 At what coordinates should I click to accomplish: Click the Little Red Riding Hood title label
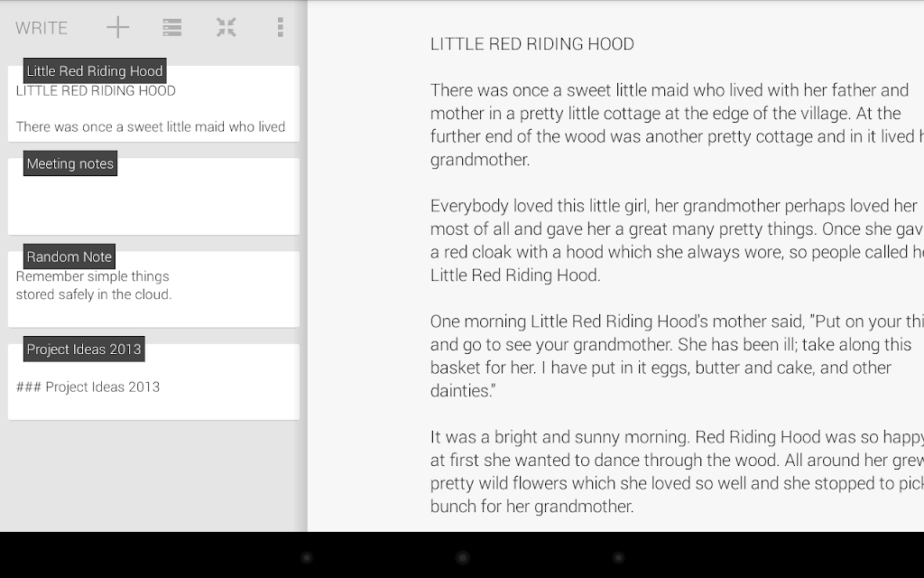click(x=95, y=70)
